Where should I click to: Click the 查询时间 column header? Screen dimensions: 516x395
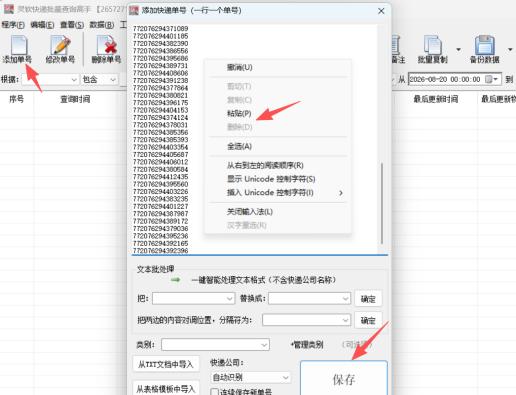(75, 99)
